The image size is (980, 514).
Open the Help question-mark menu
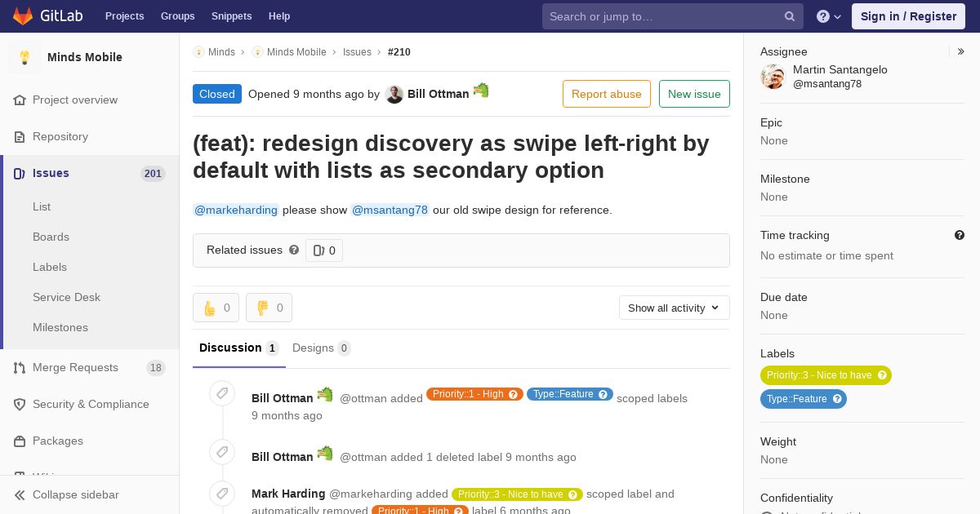[x=829, y=16]
